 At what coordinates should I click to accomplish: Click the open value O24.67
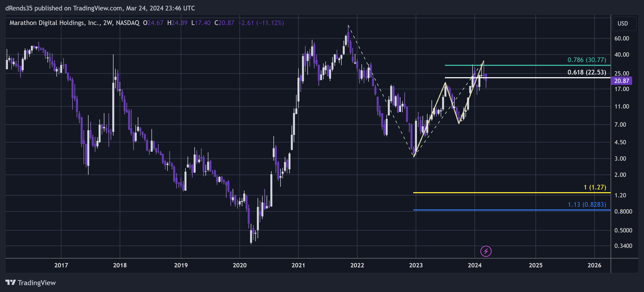click(153, 23)
